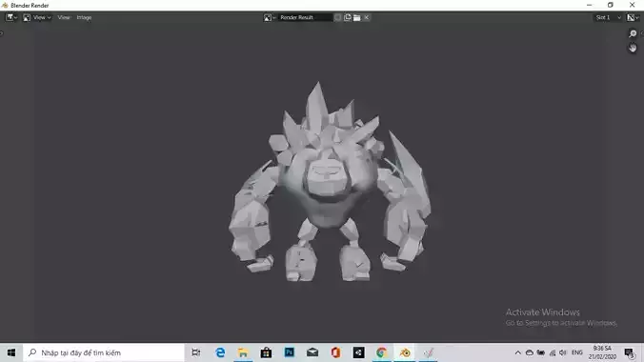The width and height of the screenshot is (644, 362).
Task: Open the View menu
Action: [x=64, y=17]
